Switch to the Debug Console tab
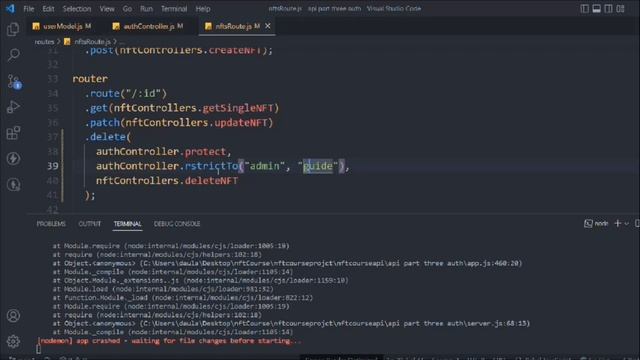Screen dimensions: 640x360 pyautogui.click(x=177, y=224)
